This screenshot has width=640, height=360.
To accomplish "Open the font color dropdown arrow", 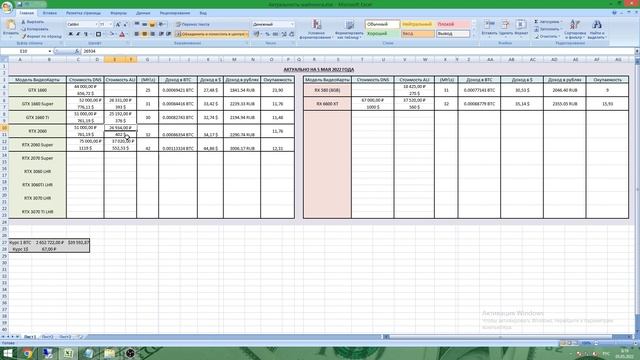I will [x=127, y=34].
